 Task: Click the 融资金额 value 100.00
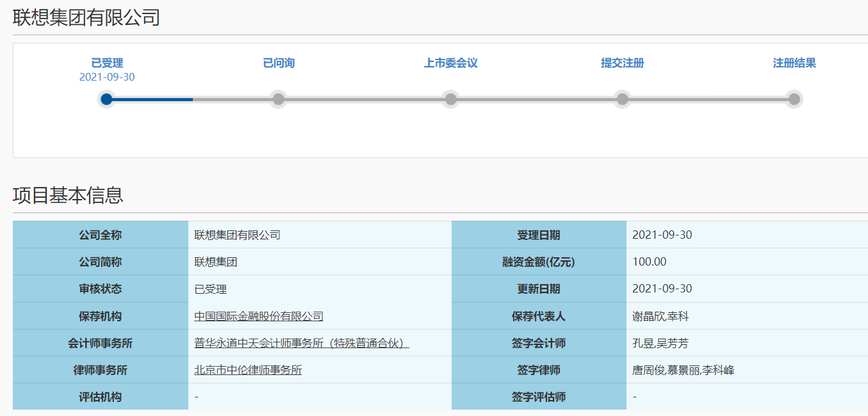click(650, 262)
